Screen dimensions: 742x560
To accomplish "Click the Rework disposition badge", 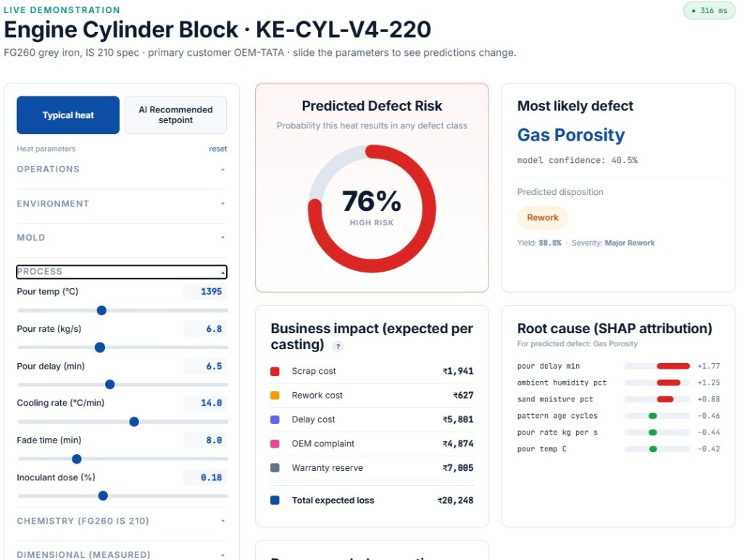I will (543, 217).
